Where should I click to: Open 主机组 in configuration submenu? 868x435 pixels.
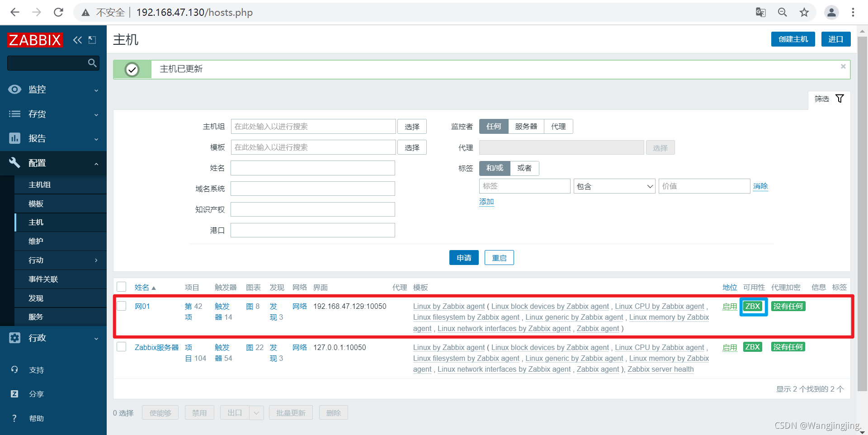[x=61, y=184]
